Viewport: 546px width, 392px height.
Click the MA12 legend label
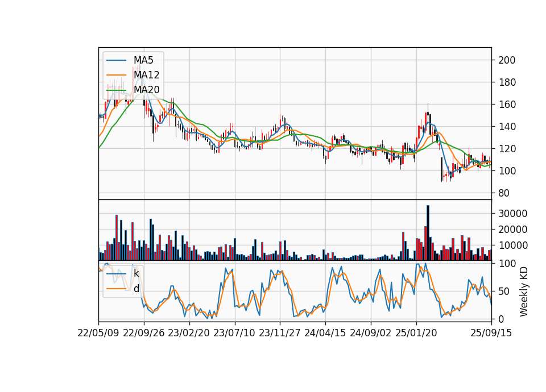(147, 75)
